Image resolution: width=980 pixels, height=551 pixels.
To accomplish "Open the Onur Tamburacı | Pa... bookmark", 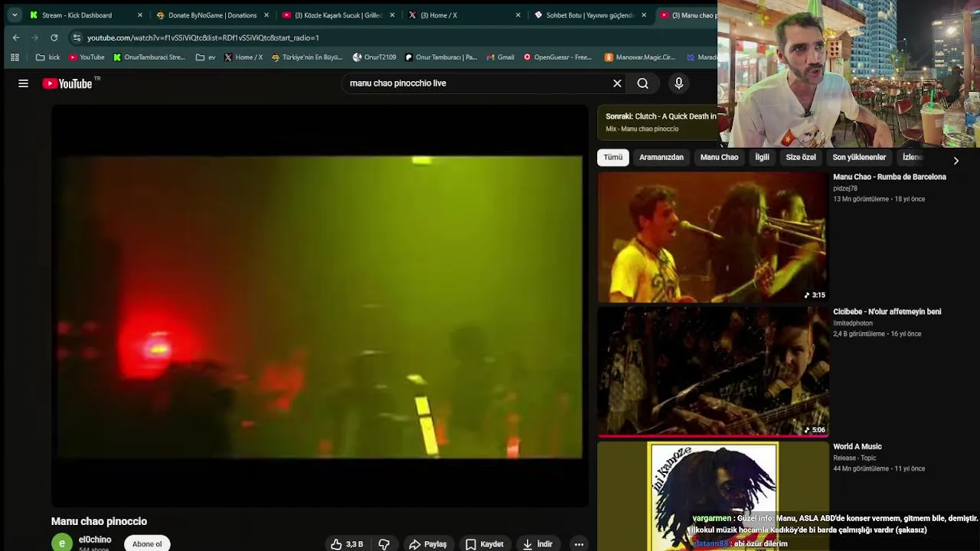I will [x=441, y=57].
